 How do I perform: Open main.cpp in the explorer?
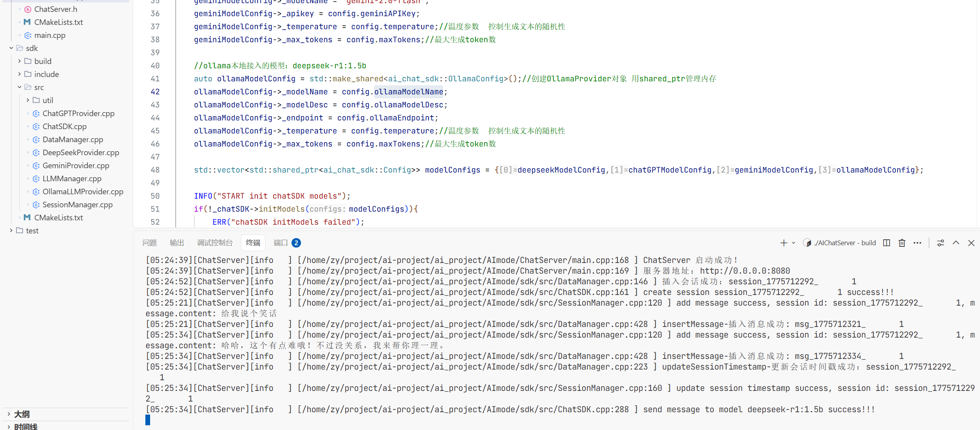50,35
